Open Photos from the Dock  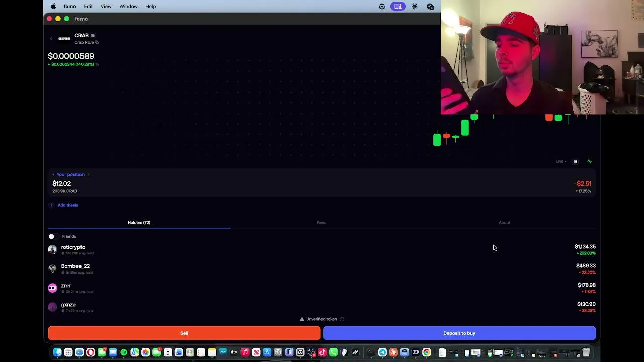pyautogui.click(x=146, y=352)
